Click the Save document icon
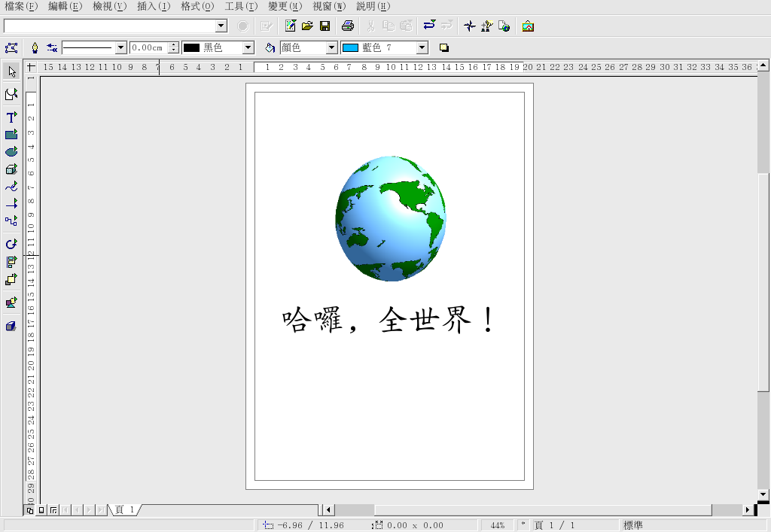 pos(325,26)
